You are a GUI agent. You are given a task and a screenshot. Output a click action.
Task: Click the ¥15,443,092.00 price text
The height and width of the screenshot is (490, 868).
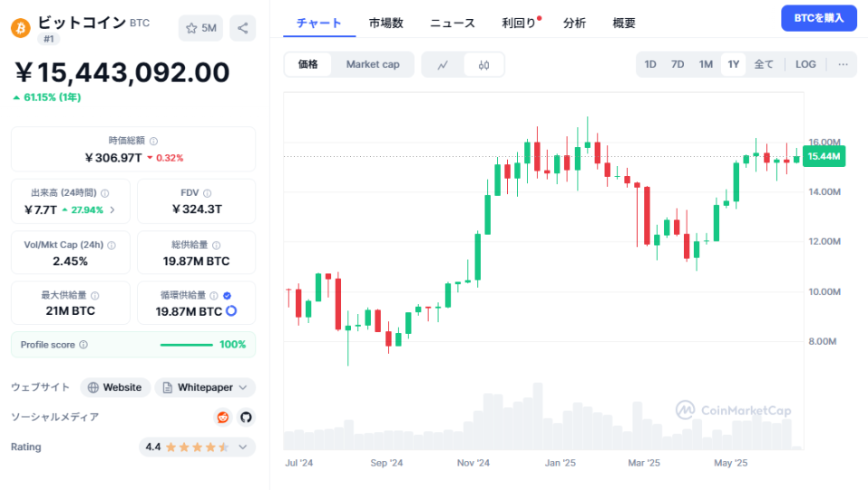point(122,73)
